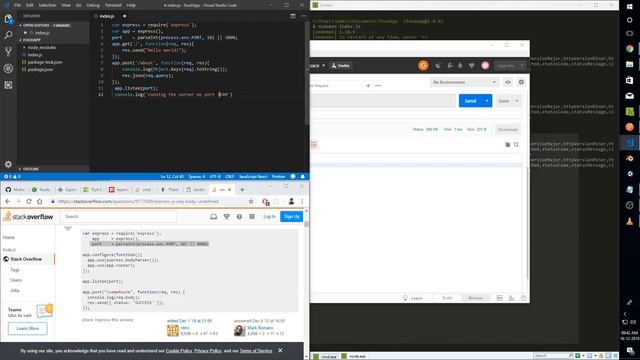Open Stack Overflow inbox icon

click(213, 217)
